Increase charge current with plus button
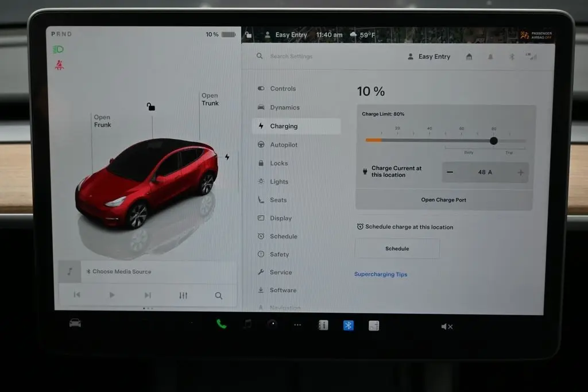Image resolution: width=588 pixels, height=392 pixels. 520,172
